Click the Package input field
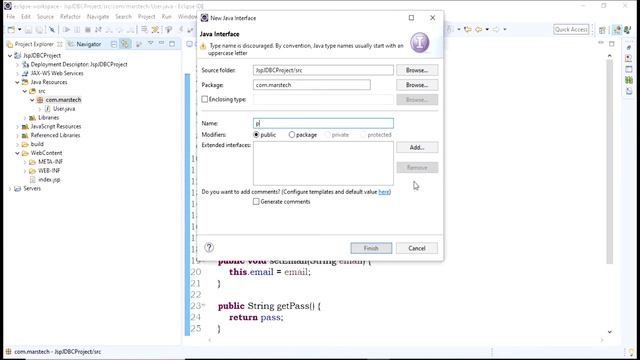 pyautogui.click(x=312, y=85)
